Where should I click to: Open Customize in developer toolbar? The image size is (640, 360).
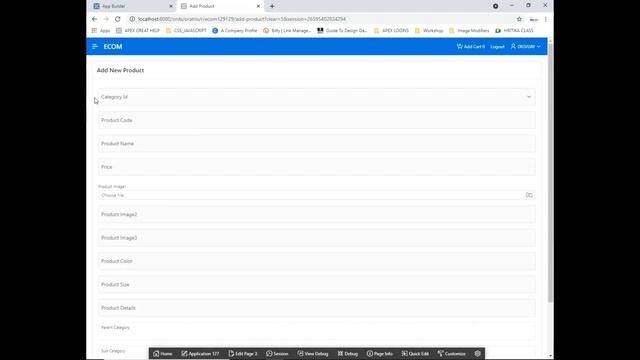[x=451, y=353]
